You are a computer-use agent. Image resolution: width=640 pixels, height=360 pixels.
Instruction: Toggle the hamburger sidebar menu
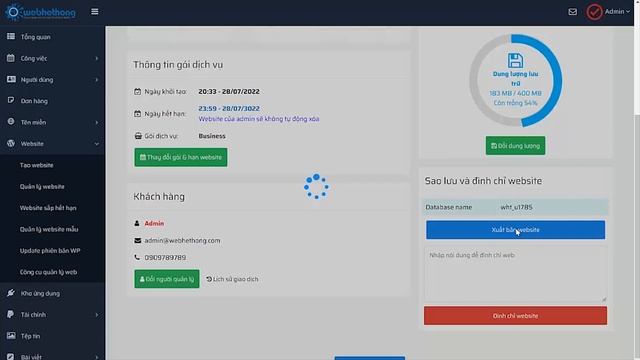point(95,11)
